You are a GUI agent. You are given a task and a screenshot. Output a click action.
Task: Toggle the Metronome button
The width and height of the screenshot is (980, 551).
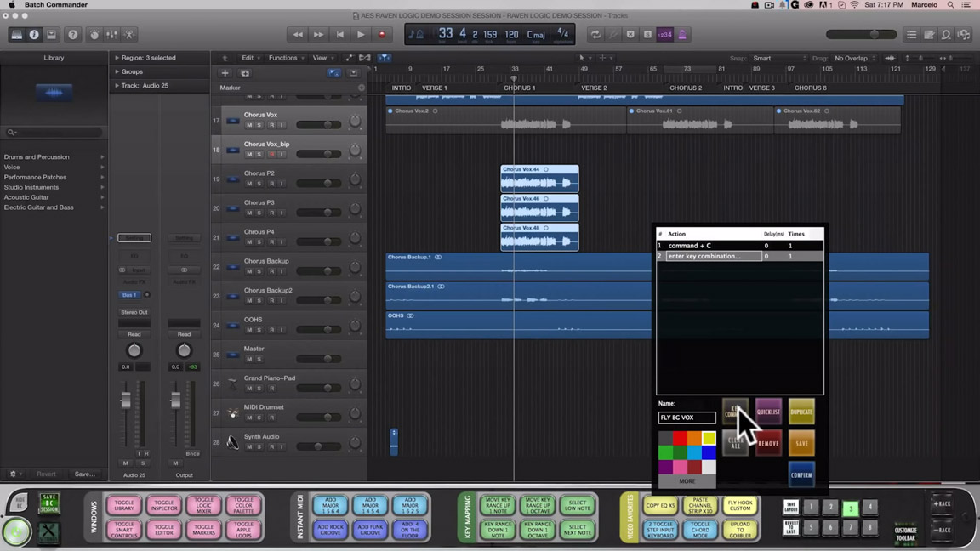(x=682, y=35)
